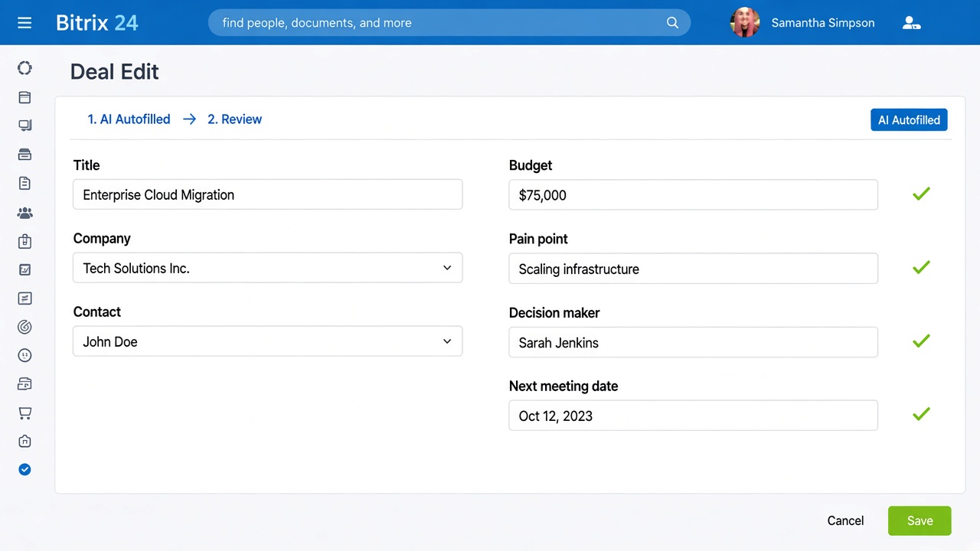This screenshot has width=980, height=551.
Task: Open the task list icon in sidebar
Action: click(24, 298)
